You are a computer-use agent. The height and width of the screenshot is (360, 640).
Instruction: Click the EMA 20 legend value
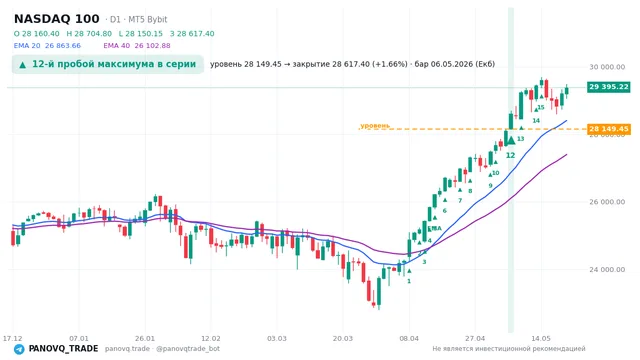(47, 45)
